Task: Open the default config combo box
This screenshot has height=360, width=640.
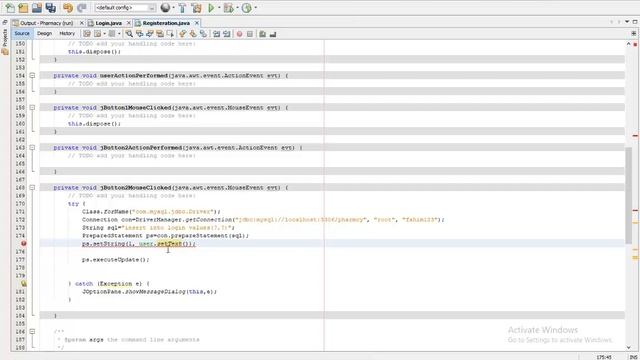Action: coord(125,8)
